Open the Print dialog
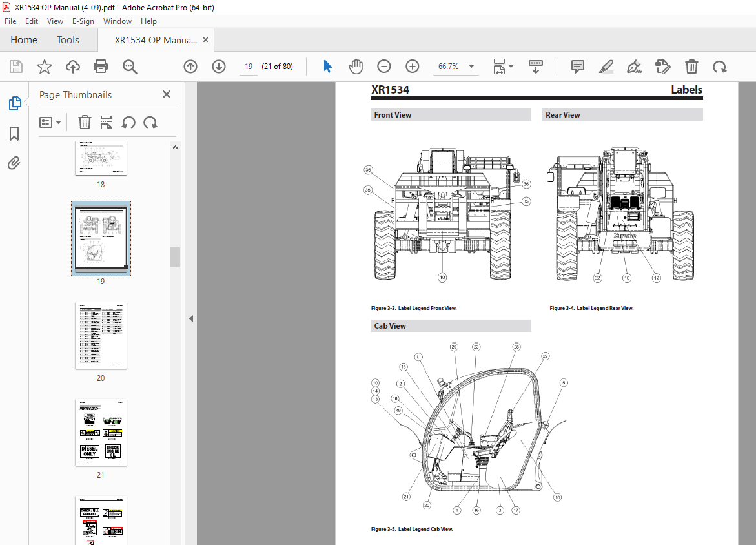The image size is (756, 545). pos(101,66)
